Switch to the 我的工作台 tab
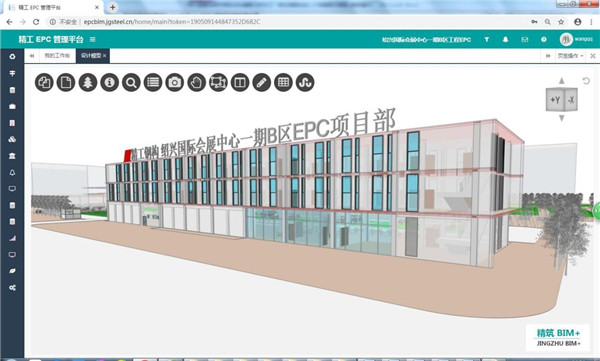The width and height of the screenshot is (600, 361). [x=57, y=56]
